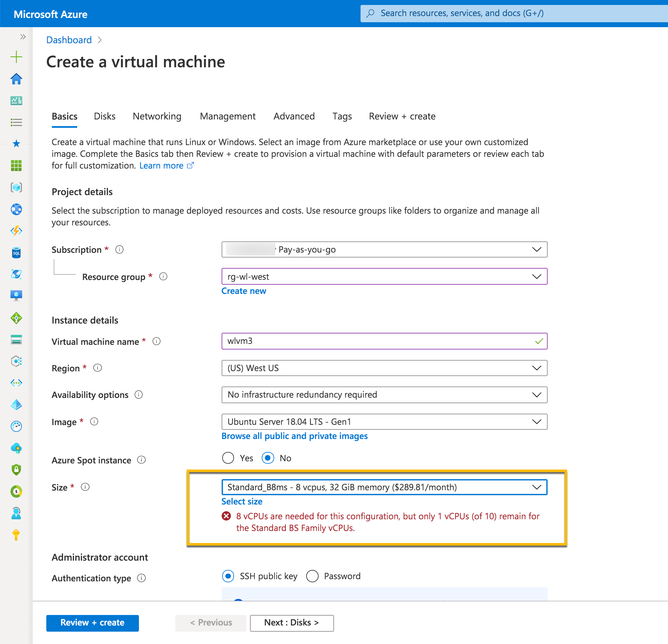Viewport: 668px width, 644px height.
Task: Click the Virtual machine name field
Action: click(x=378, y=341)
